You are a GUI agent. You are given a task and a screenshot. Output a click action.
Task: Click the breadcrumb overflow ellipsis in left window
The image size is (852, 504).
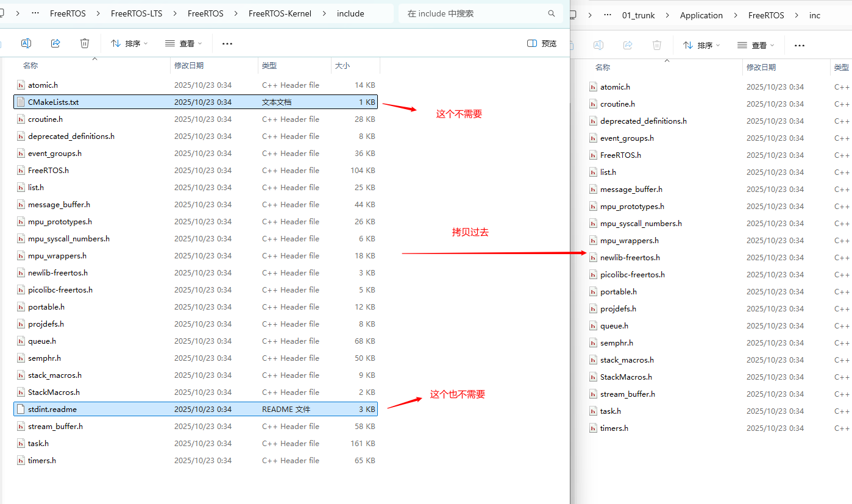click(36, 13)
